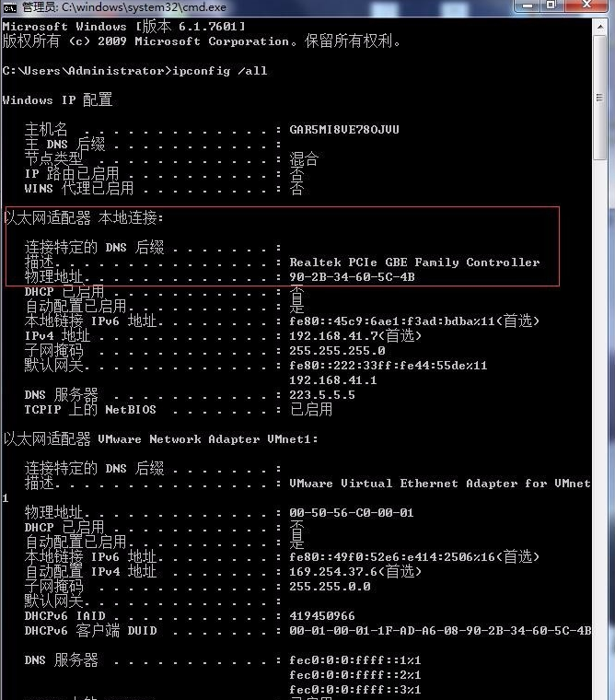Open the cmd.exe system menu icon
Viewport: 615px width, 700px height.
(9, 7)
